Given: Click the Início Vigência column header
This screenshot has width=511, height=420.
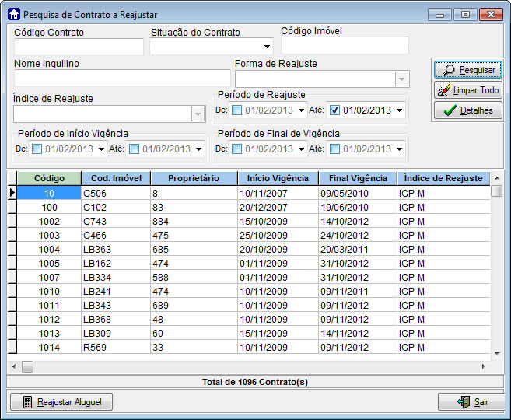Looking at the screenshot, I should point(278,178).
